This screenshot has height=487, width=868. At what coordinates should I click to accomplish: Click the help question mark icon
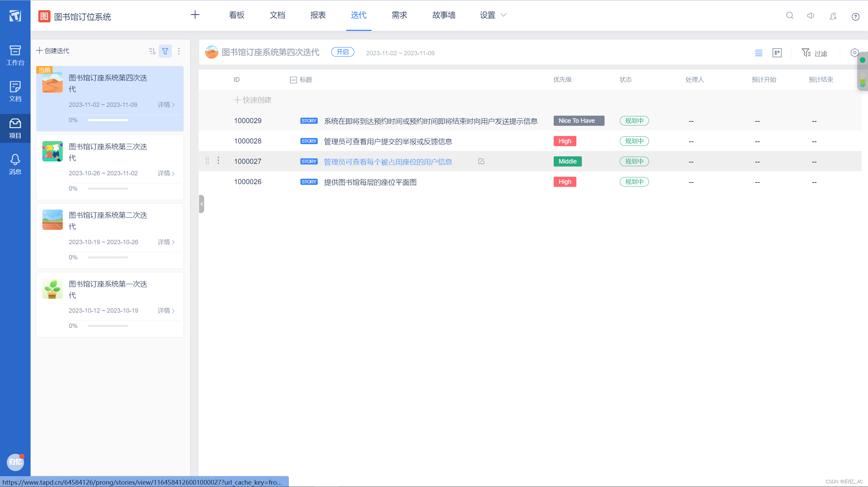point(855,17)
